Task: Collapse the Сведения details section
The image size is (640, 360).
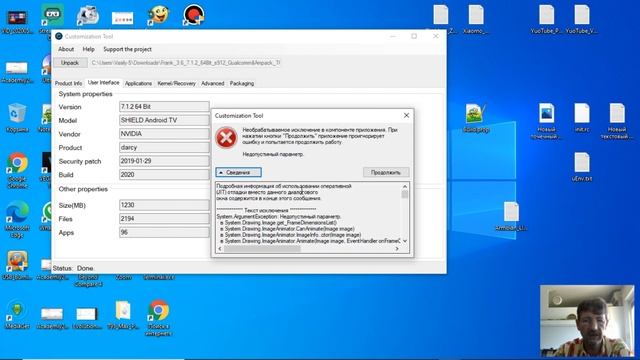Action: click(239, 173)
